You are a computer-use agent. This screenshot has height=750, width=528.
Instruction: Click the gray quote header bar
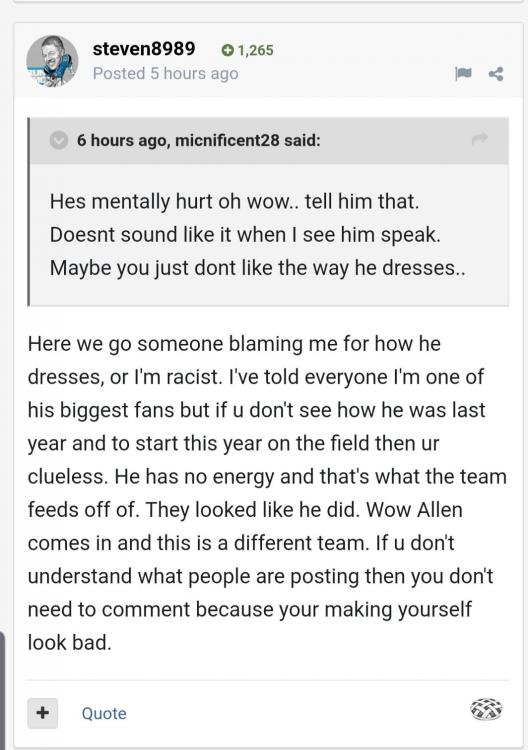click(268, 141)
